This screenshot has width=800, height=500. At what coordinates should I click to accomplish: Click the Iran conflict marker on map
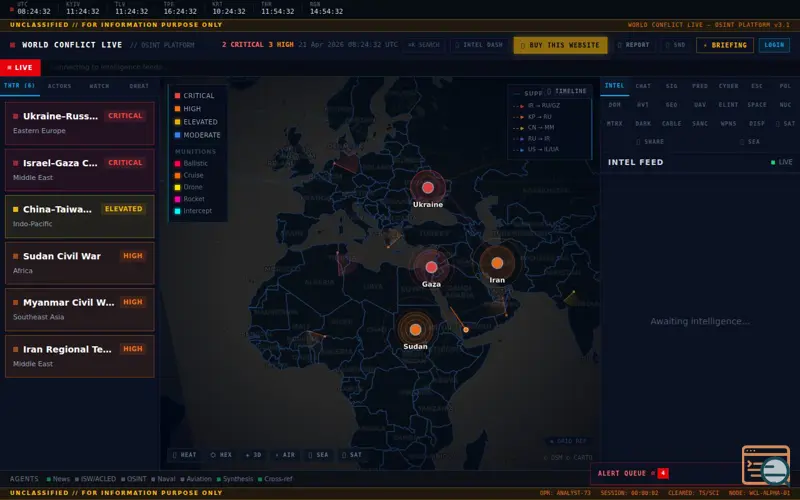[x=497, y=263]
